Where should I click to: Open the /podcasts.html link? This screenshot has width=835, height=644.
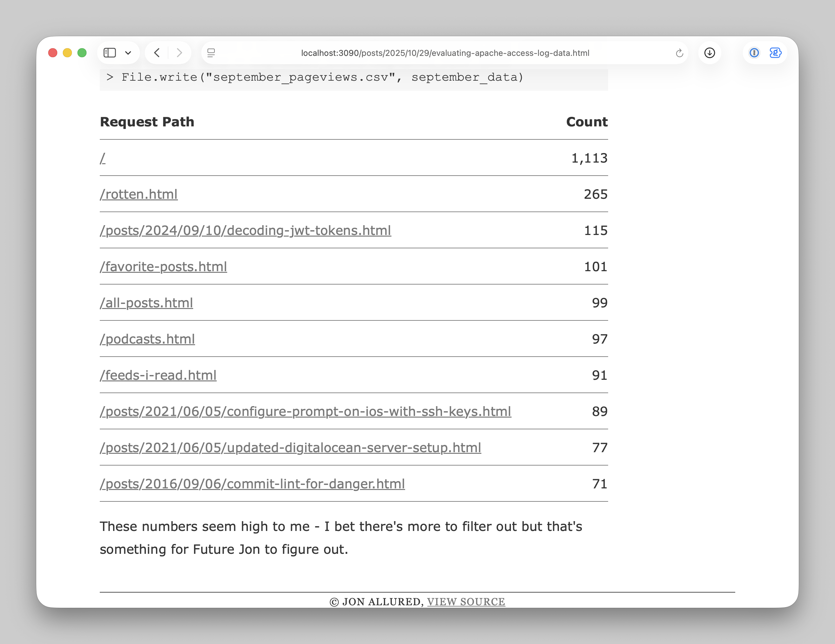[147, 339]
